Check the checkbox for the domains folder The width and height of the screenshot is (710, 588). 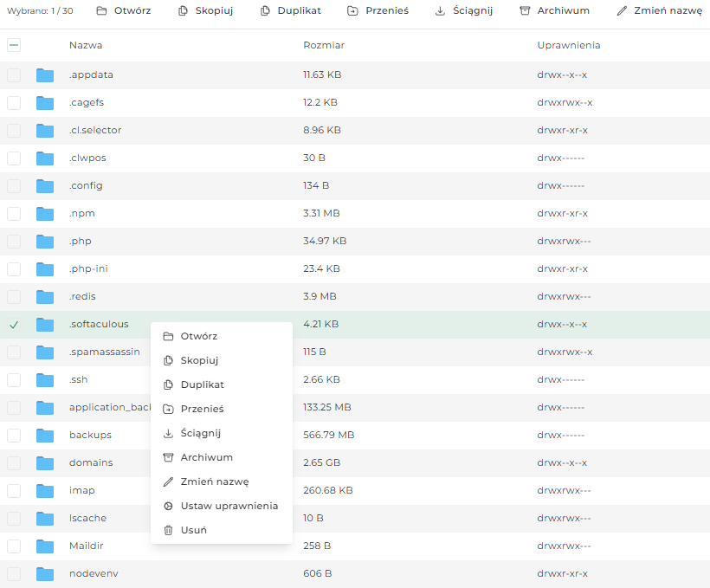(x=14, y=462)
